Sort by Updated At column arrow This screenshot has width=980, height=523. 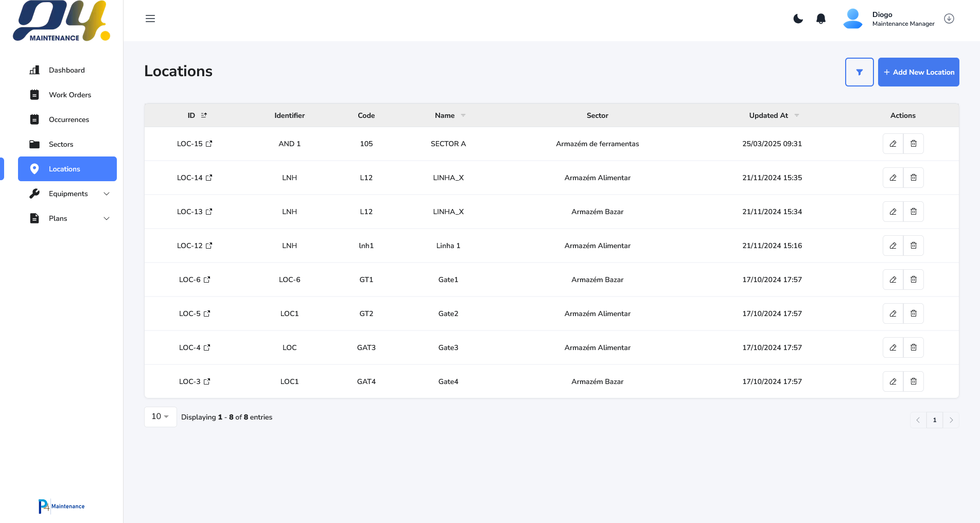(x=797, y=115)
